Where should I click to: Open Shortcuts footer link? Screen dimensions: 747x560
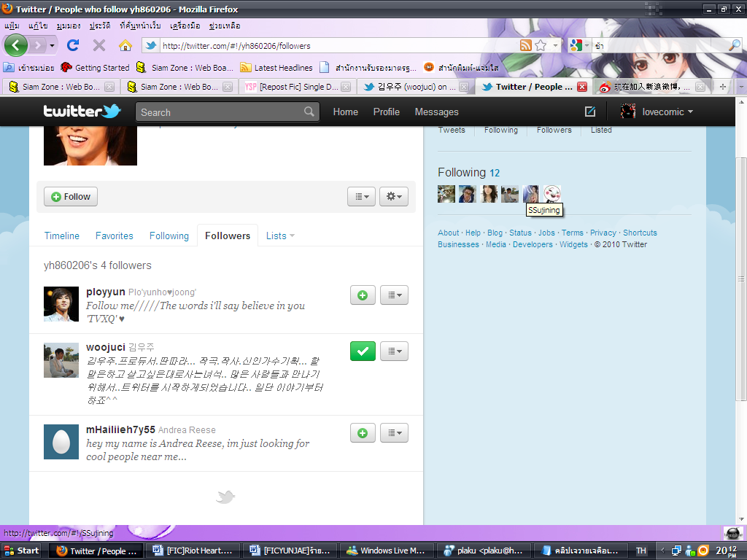pyautogui.click(x=640, y=233)
